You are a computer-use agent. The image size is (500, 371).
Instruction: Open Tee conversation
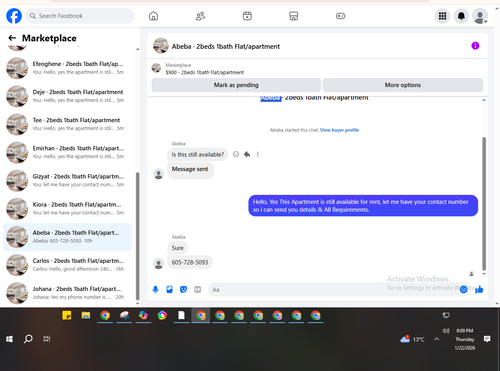[67, 124]
